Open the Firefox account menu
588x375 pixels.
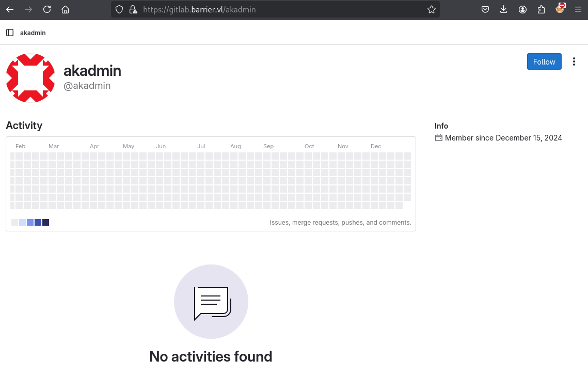coord(522,10)
